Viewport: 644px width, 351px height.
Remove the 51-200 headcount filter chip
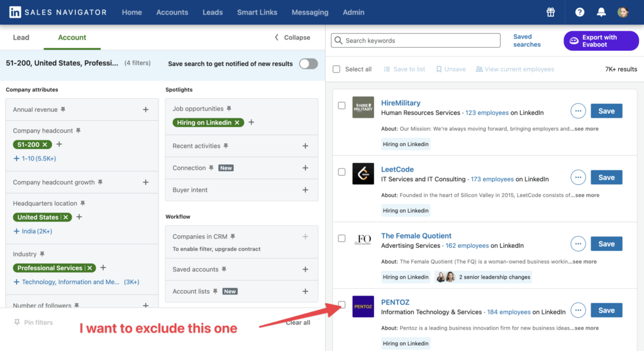click(x=45, y=145)
